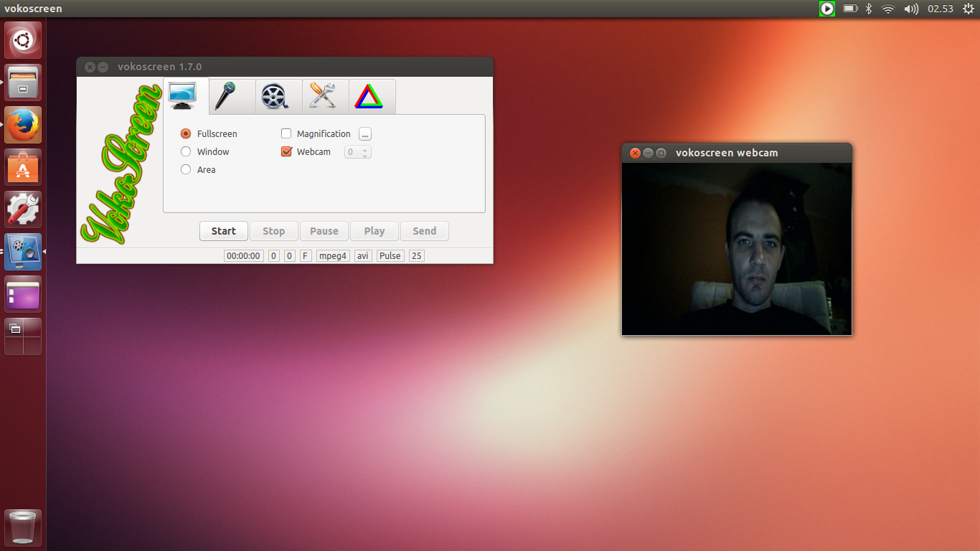Click the 'avi' format status entry
This screenshot has width=980, height=551.
363,255
